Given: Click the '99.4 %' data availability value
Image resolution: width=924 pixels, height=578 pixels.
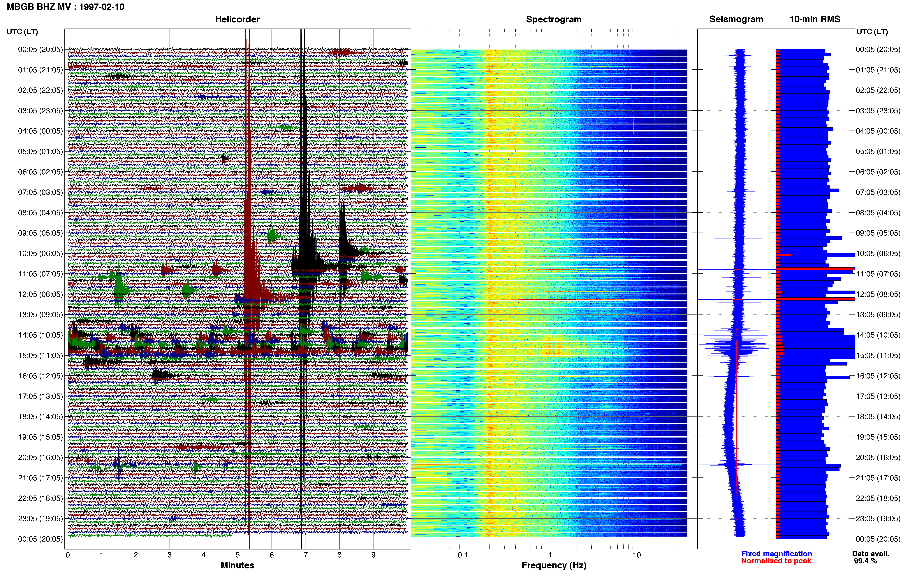Looking at the screenshot, I should coord(865,561).
